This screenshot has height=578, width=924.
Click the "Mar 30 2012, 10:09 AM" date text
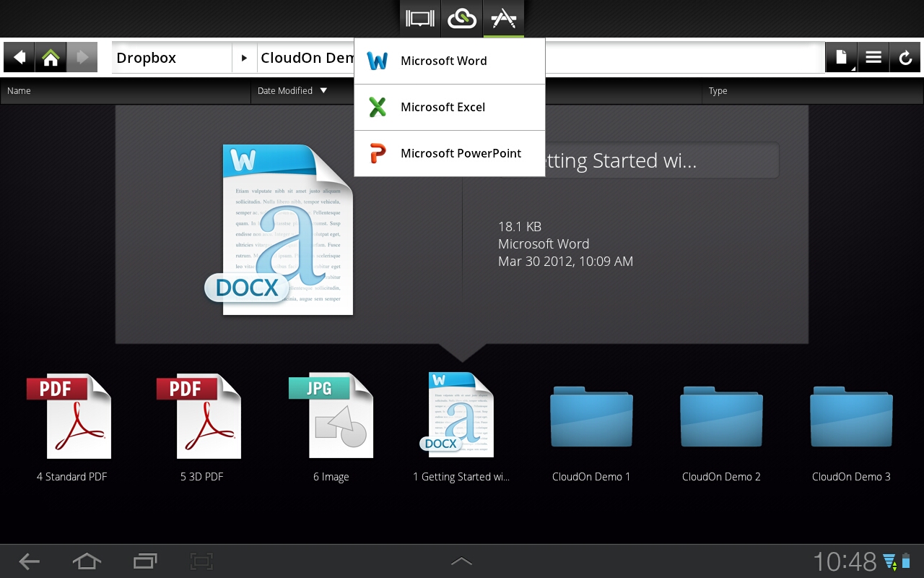click(566, 262)
